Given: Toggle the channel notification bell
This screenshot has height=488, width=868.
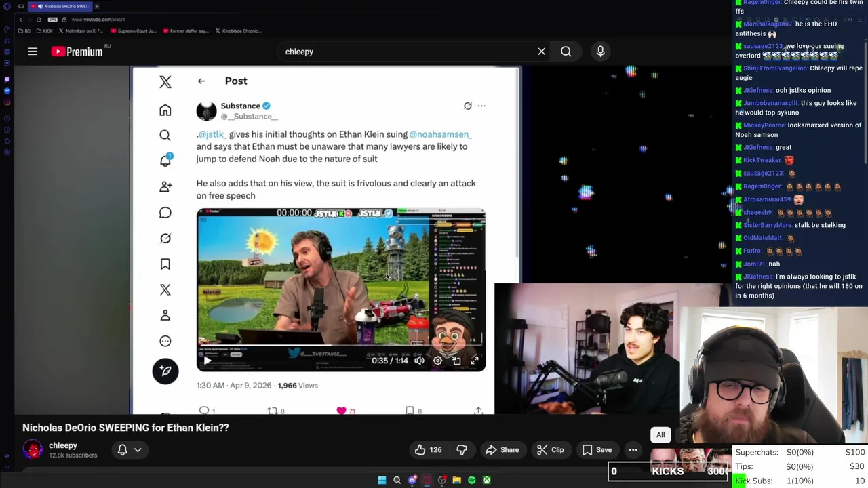Looking at the screenshot, I should point(123,450).
